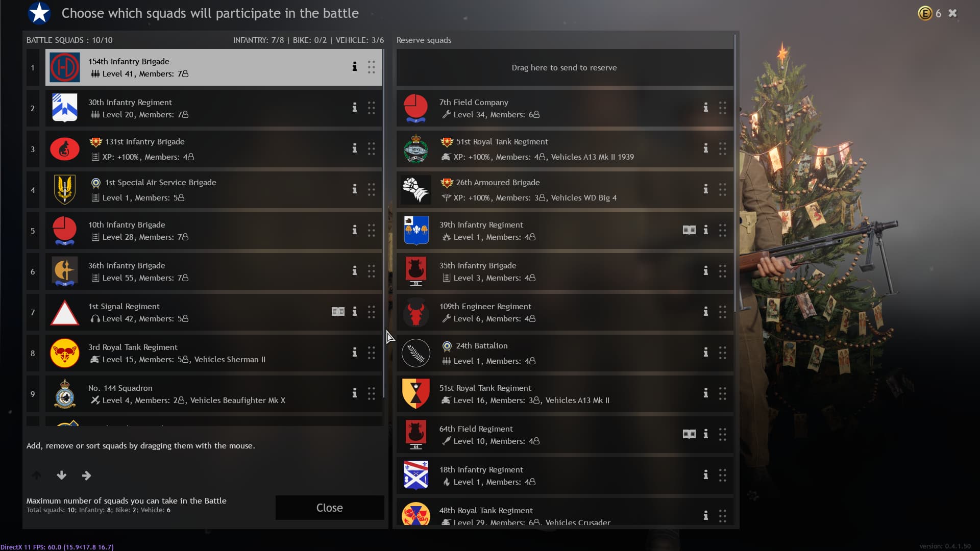
Task: Open info for 26th Armoured Brigade
Action: 705,189
